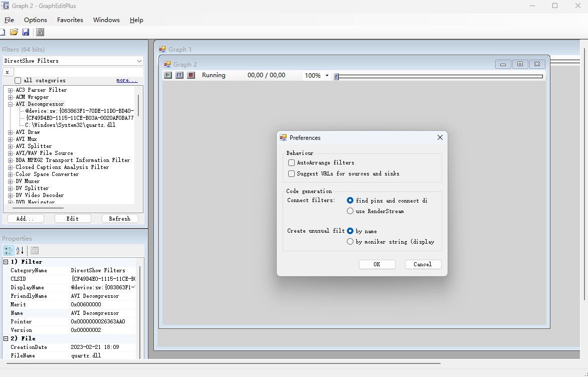This screenshot has height=377, width=588.
Task: Click the filter tree vertical scrollbar
Action: tap(138, 105)
